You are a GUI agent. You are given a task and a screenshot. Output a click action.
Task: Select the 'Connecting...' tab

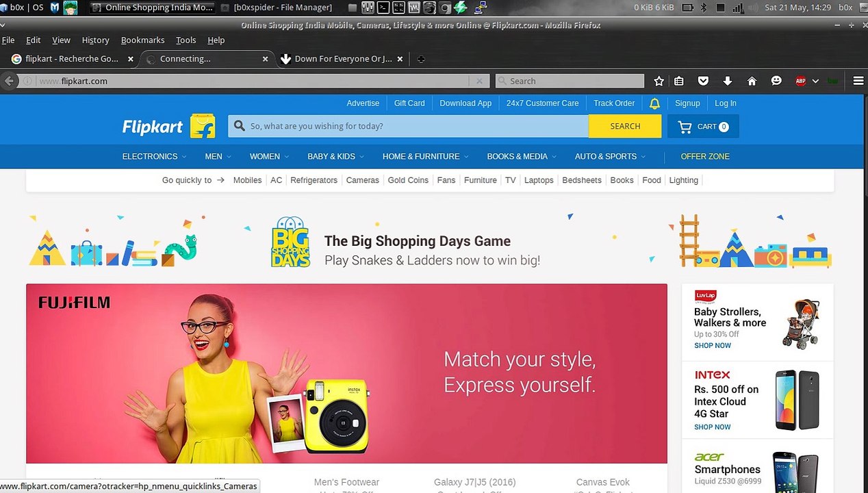[207, 59]
